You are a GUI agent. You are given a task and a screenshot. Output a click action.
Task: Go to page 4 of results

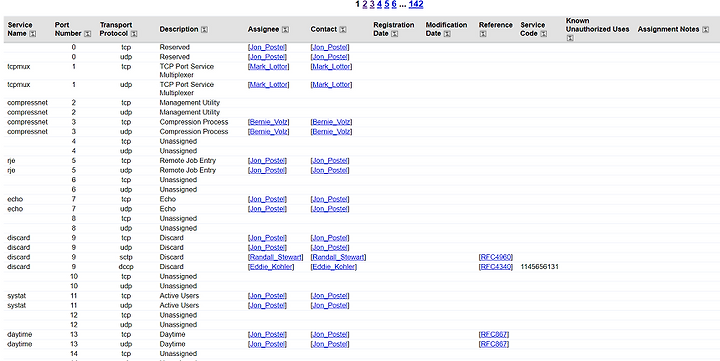point(379,4)
